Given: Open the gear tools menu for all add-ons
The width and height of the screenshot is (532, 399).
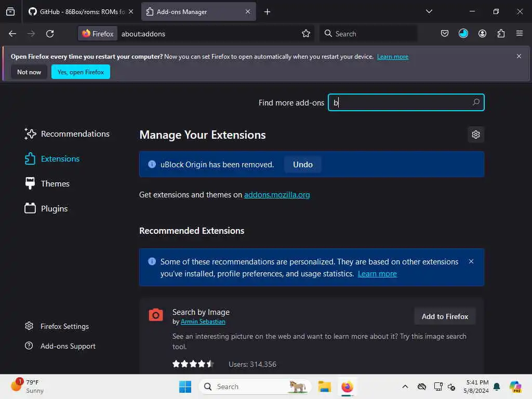Looking at the screenshot, I should click(x=476, y=135).
